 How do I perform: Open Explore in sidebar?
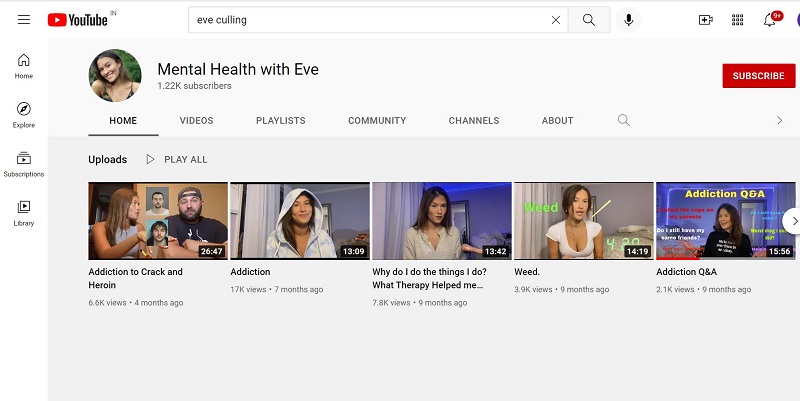click(23, 115)
